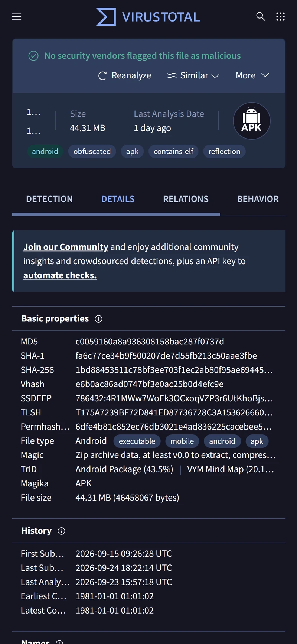This screenshot has width=297, height=644.
Task: Click the Basic properties section heading
Action: 55,319
